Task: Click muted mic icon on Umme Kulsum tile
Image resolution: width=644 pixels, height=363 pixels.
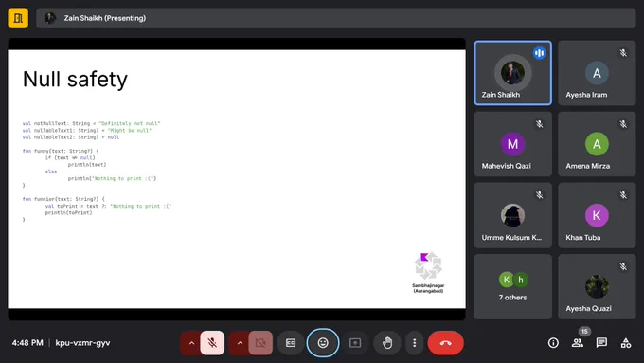Action: click(x=539, y=195)
